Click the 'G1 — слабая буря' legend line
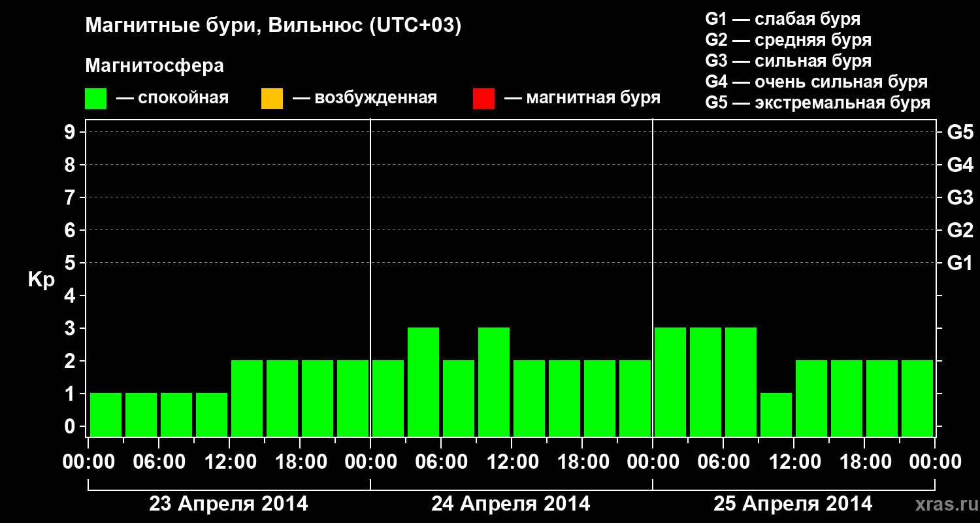Image resolution: width=980 pixels, height=523 pixels. 783,19
